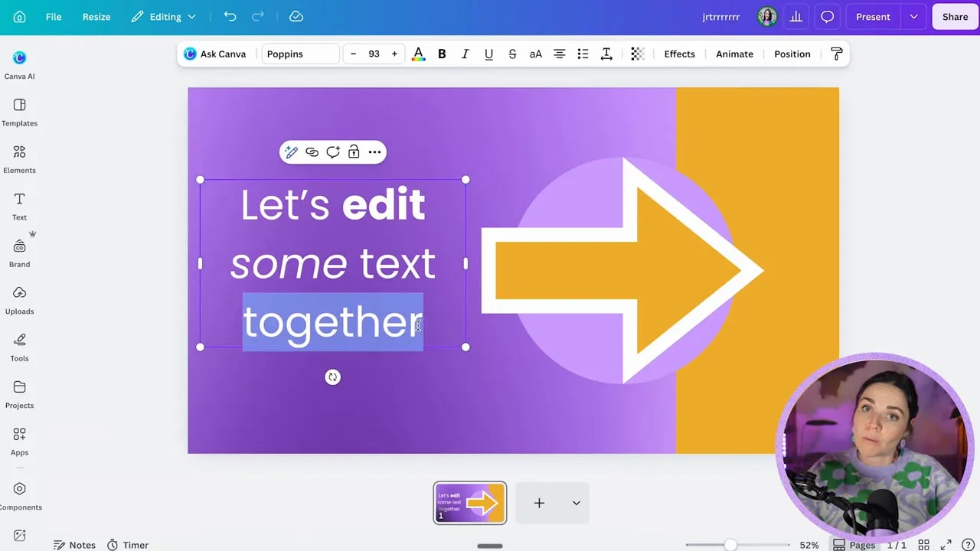Click the Share button
The width and height of the screenshot is (980, 551).
(955, 17)
